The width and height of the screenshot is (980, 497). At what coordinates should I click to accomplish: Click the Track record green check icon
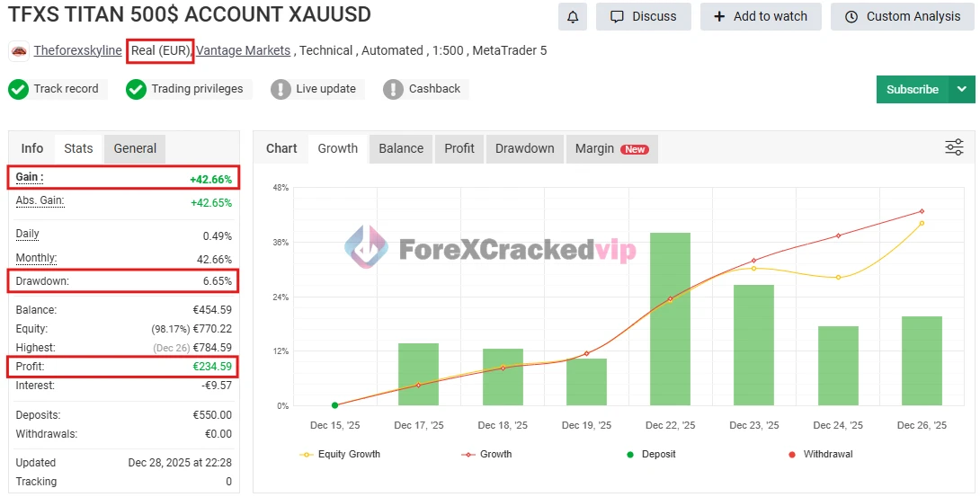(x=18, y=89)
